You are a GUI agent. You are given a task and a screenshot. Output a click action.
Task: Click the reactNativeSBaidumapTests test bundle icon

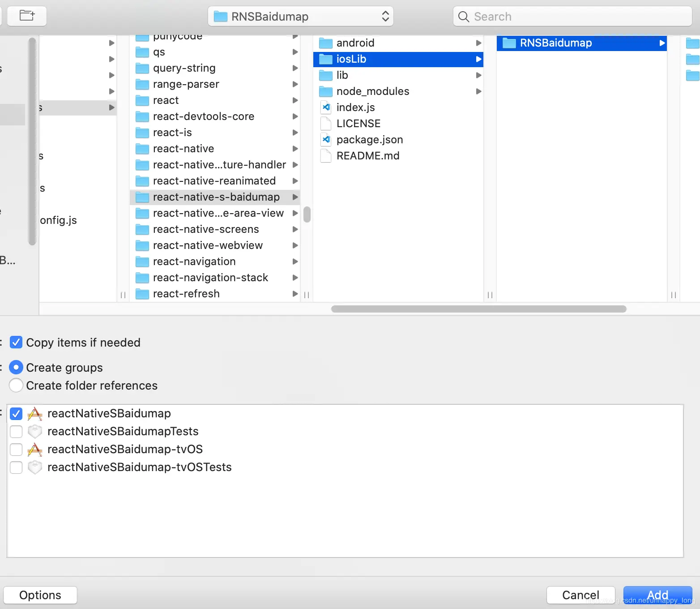(35, 431)
